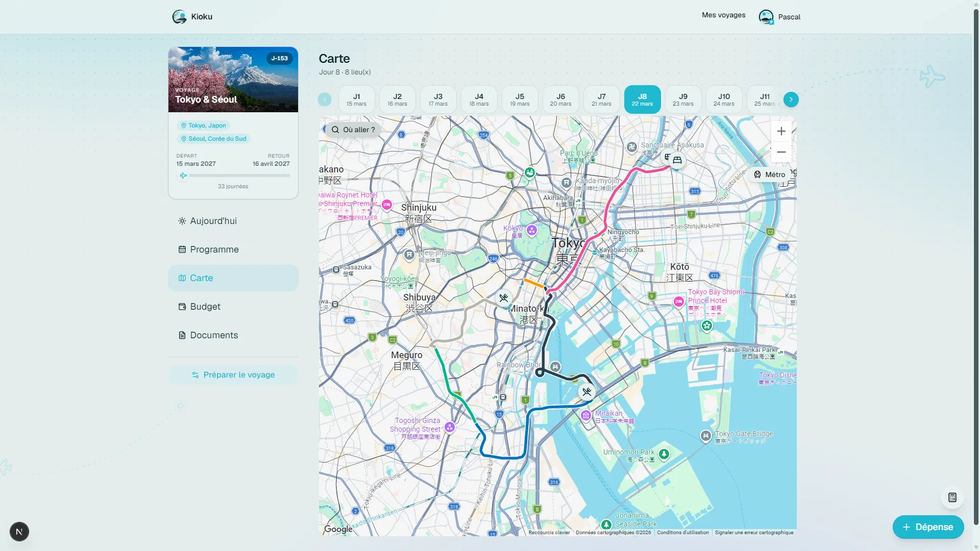Click the Daiwa Roynet Hotel pin
Viewport: 980px width, 551px height.
(387, 205)
